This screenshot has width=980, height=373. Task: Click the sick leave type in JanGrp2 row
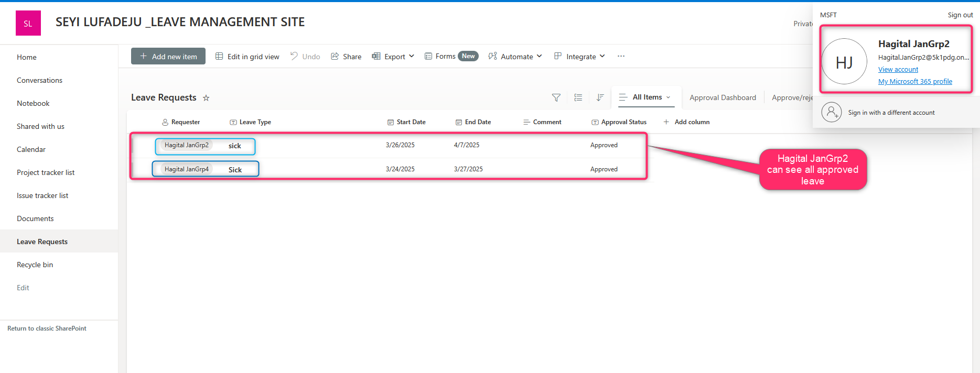click(234, 146)
